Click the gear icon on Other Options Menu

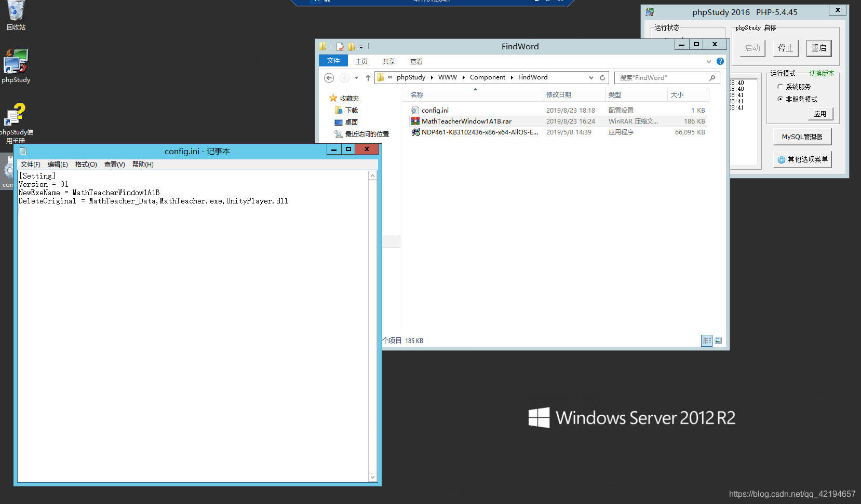[781, 160]
